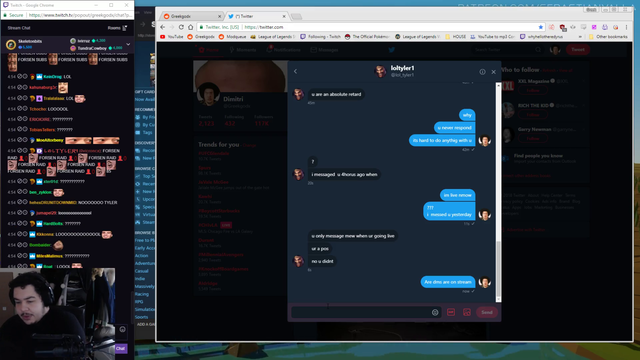The height and width of the screenshot is (360, 640).
Task: Open a new Chrome tab
Action: 297,17
